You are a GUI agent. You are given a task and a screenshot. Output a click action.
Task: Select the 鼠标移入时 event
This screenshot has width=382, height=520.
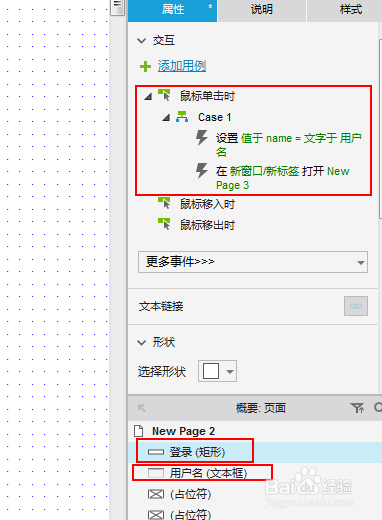coord(207,204)
